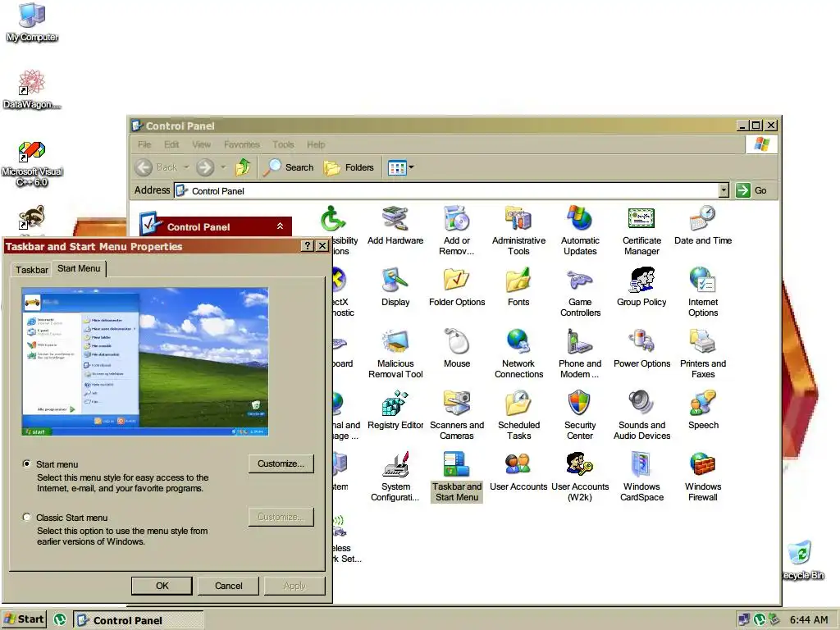Expand the Back button history arrow
The height and width of the screenshot is (630, 840).
pos(186,167)
